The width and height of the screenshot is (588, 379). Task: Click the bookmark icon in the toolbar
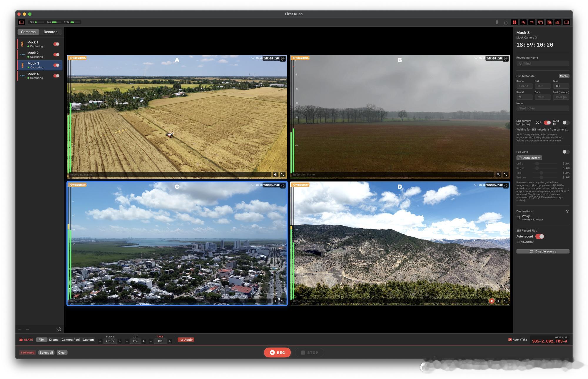point(497,22)
